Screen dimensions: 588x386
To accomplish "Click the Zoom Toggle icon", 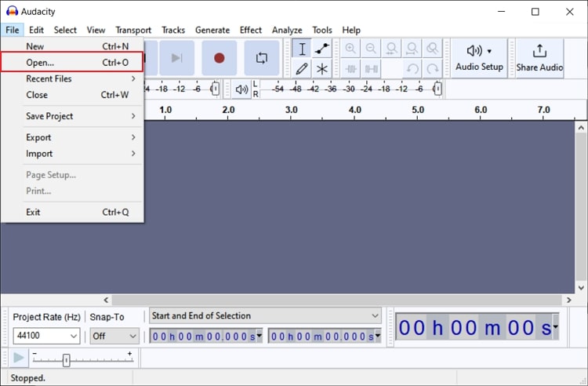I will [x=432, y=49].
